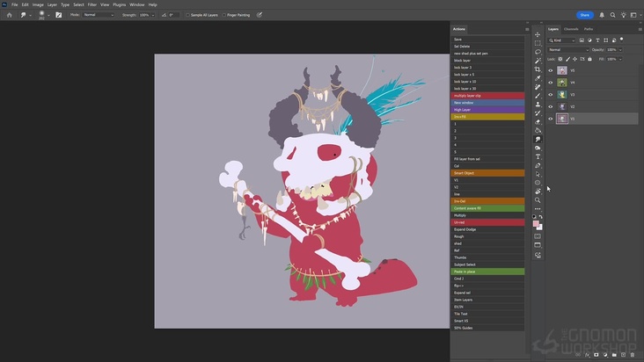The width and height of the screenshot is (644, 362).
Task: Select the Paint Bucket tool
Action: (x=538, y=130)
